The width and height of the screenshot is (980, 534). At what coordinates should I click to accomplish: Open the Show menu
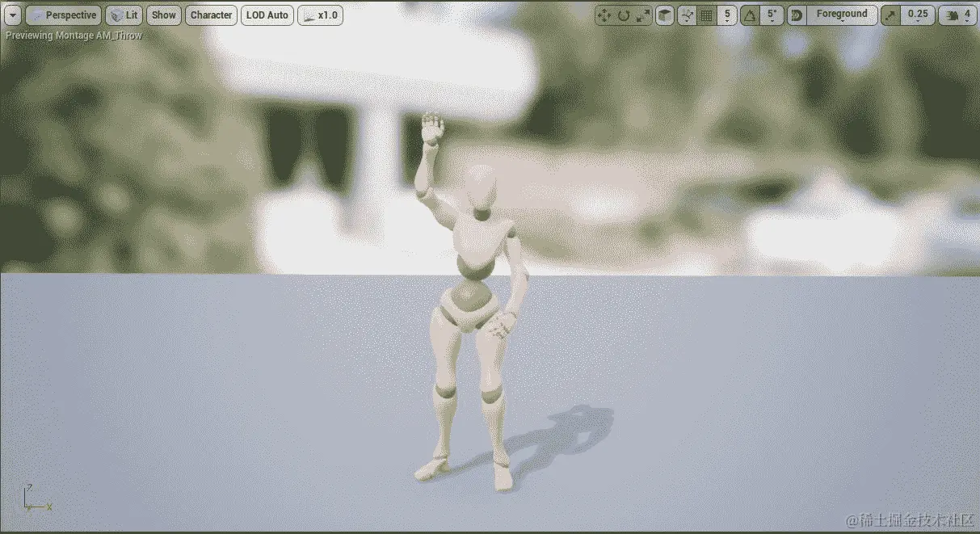click(164, 15)
